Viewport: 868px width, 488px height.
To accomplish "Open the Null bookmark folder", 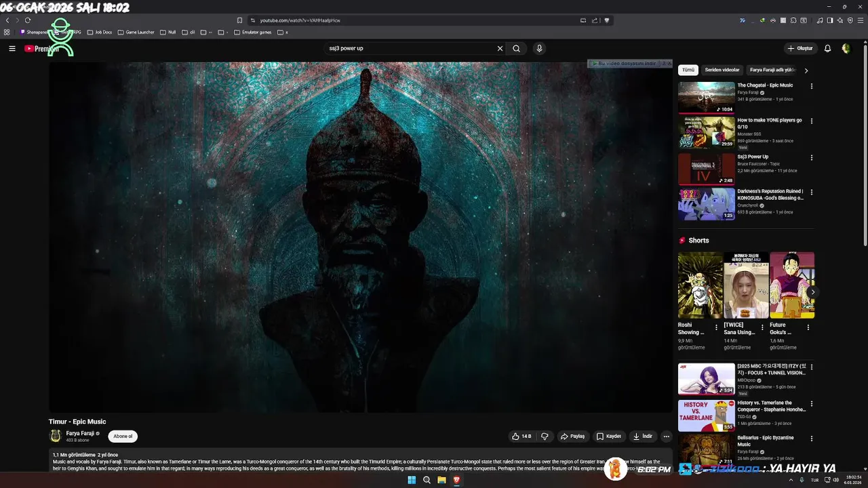I will (167, 32).
